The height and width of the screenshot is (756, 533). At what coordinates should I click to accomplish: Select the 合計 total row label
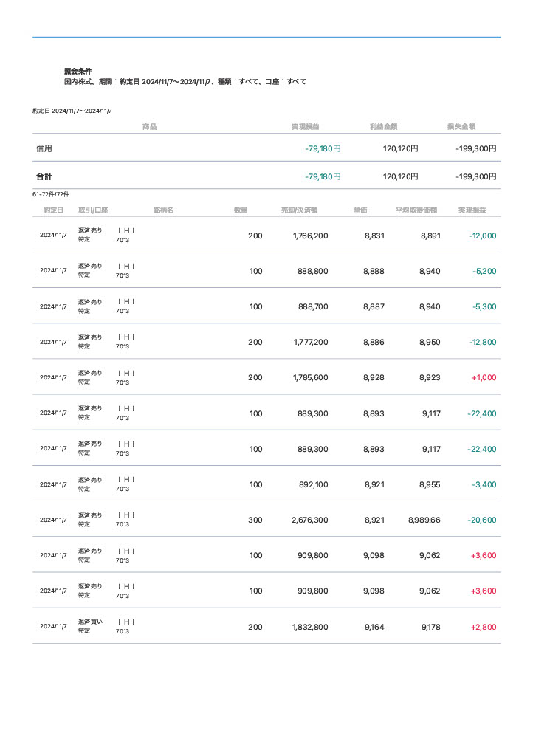(44, 177)
